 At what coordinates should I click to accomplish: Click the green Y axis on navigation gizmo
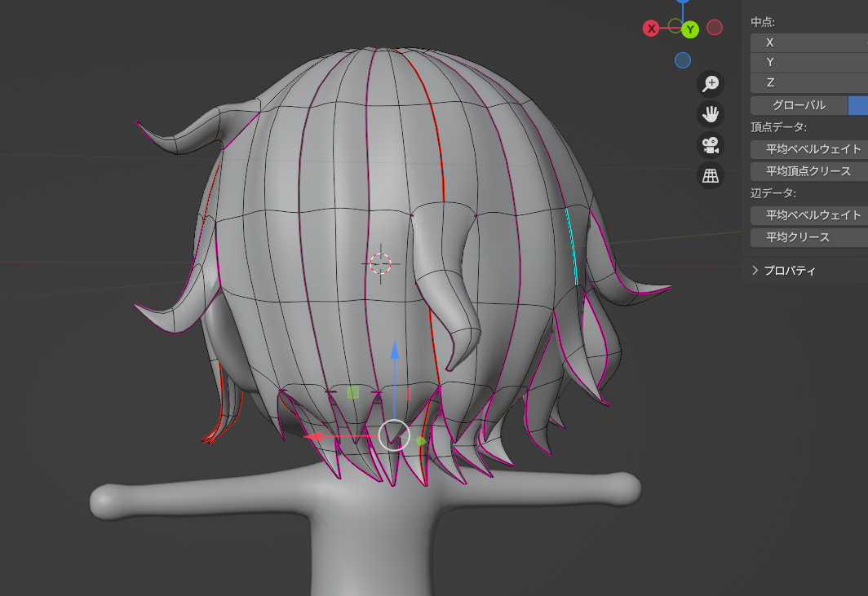coord(690,29)
